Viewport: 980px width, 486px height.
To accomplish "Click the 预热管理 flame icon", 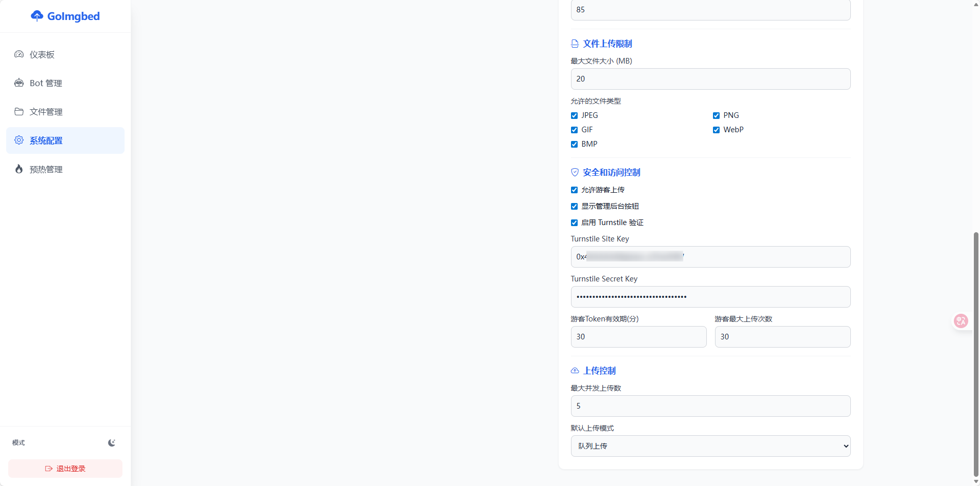I will [19, 169].
